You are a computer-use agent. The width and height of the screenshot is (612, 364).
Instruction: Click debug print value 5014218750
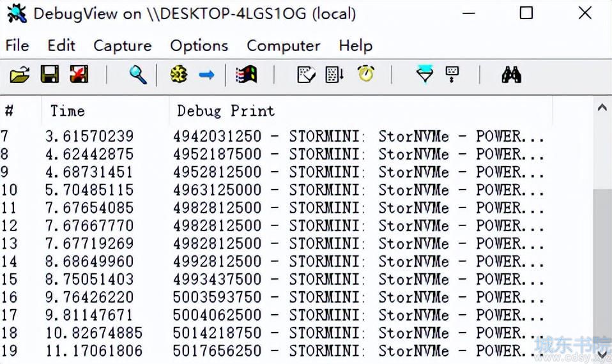point(217,334)
